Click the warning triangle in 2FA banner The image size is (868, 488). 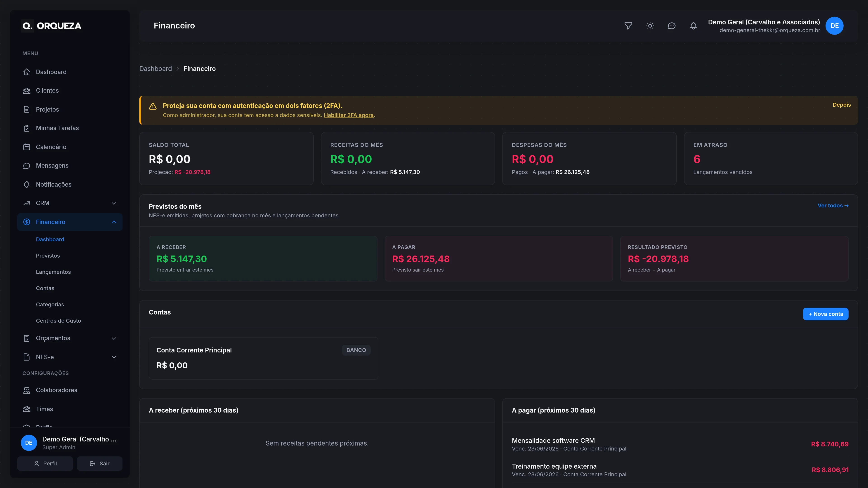(x=153, y=106)
